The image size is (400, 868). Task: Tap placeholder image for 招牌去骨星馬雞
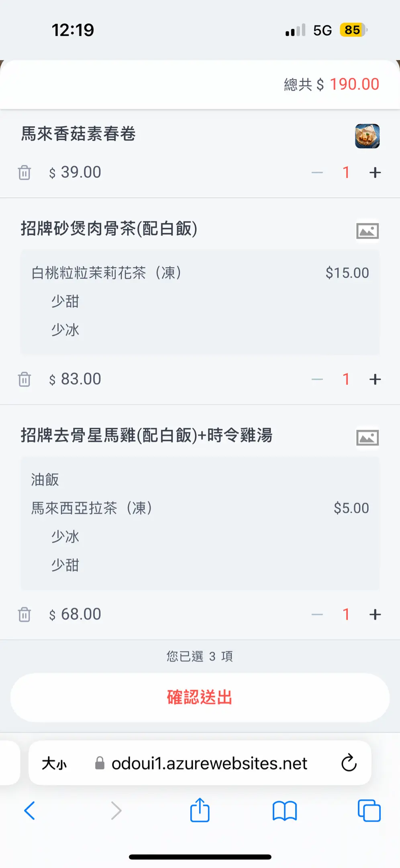pyautogui.click(x=367, y=438)
